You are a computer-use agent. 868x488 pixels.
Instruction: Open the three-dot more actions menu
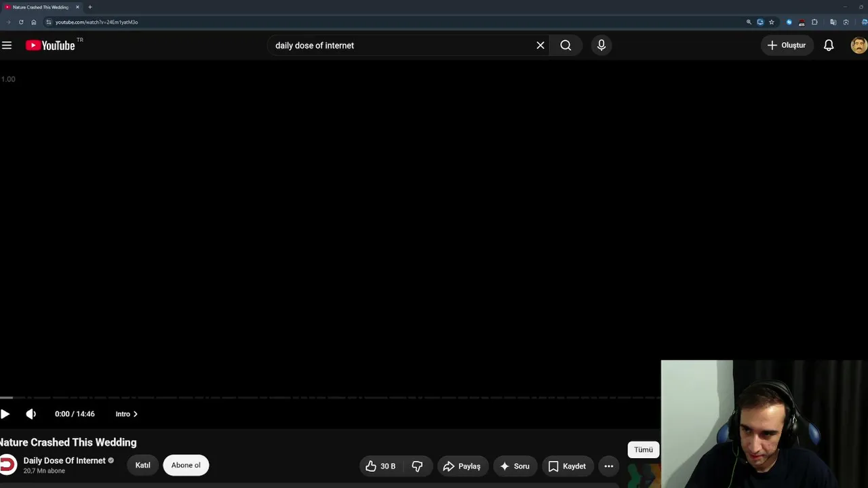pos(609,466)
